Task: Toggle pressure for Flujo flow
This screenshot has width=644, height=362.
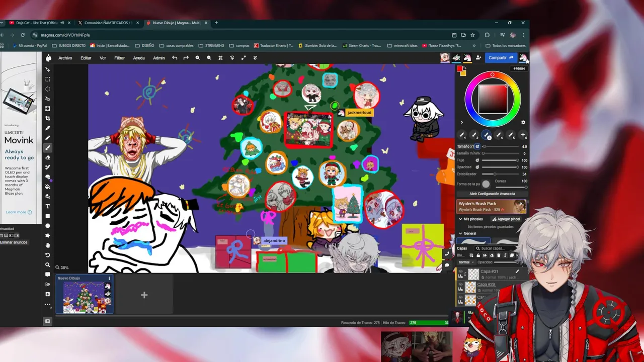Action: 477,160
